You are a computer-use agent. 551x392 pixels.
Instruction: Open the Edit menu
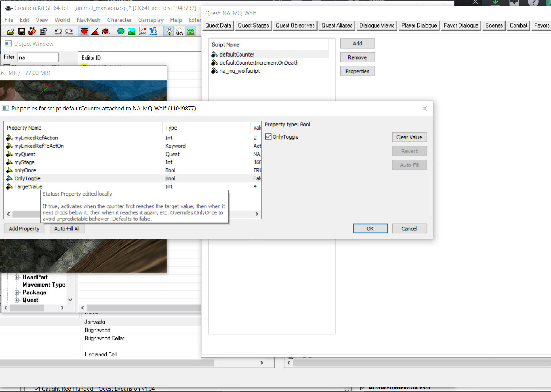pos(24,20)
